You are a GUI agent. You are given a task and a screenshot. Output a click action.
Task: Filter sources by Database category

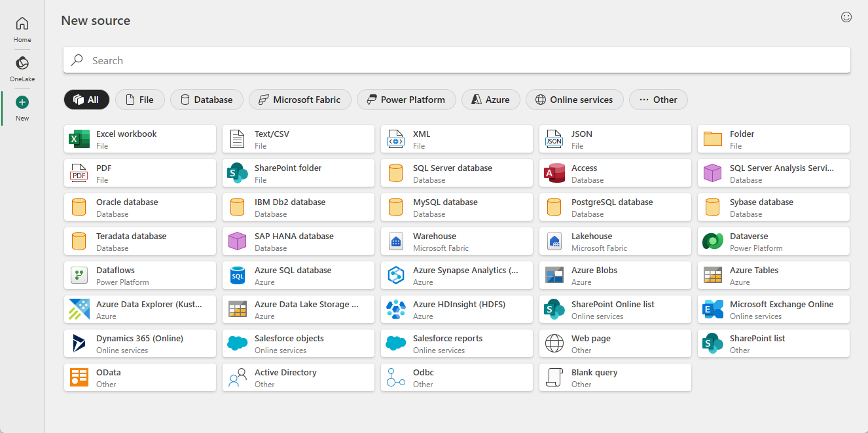coord(207,100)
